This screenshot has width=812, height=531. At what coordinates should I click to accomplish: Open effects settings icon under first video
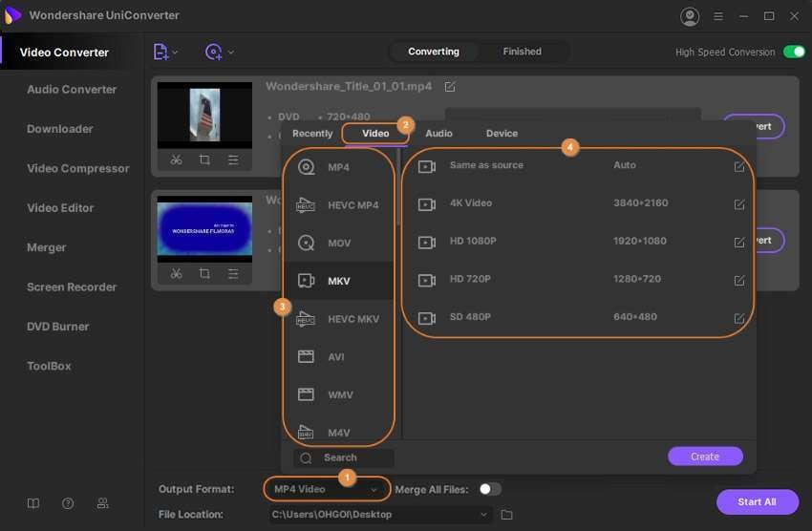pyautogui.click(x=233, y=160)
